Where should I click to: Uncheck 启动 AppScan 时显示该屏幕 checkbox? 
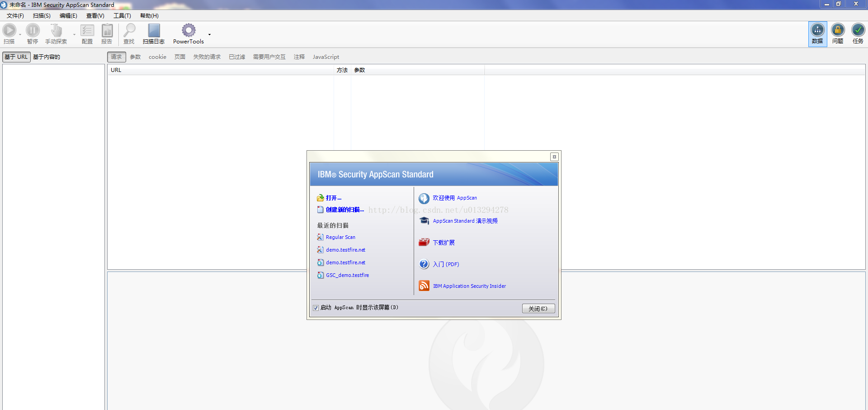[316, 308]
